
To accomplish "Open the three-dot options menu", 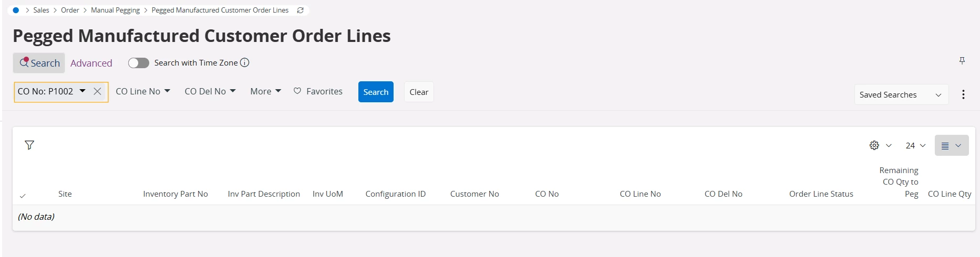I will pos(963,94).
